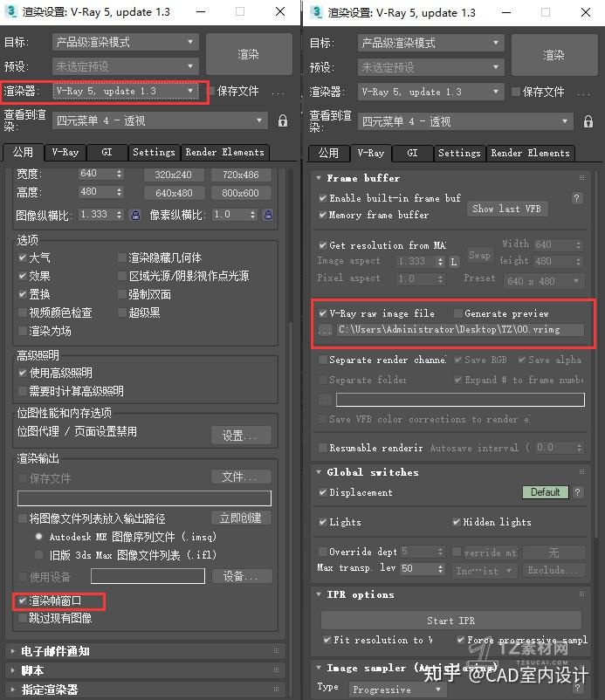This screenshot has width=605, height=700.
Task: Click the viewport lock icon in right window
Action: point(588,121)
